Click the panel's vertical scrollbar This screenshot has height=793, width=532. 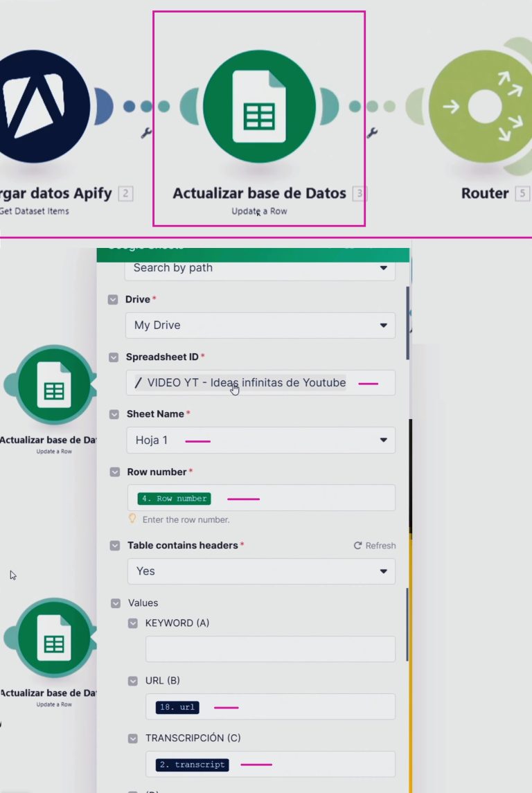point(407,323)
